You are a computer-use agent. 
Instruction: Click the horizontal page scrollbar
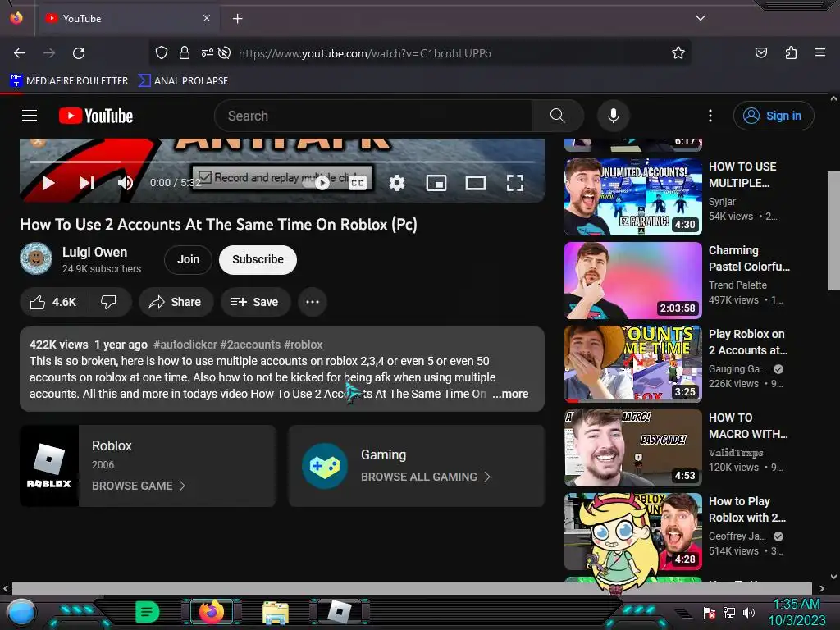pos(412,588)
